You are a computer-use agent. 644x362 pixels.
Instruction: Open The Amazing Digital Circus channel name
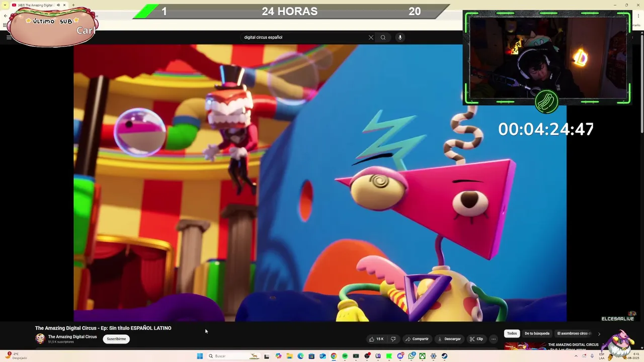(x=72, y=337)
